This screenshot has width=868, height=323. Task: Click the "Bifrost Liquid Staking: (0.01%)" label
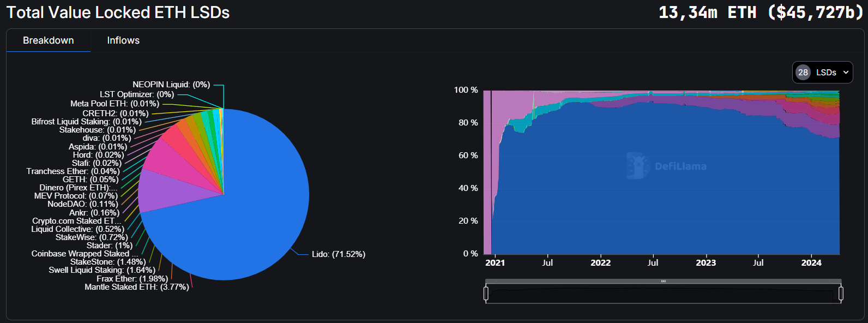click(x=87, y=122)
